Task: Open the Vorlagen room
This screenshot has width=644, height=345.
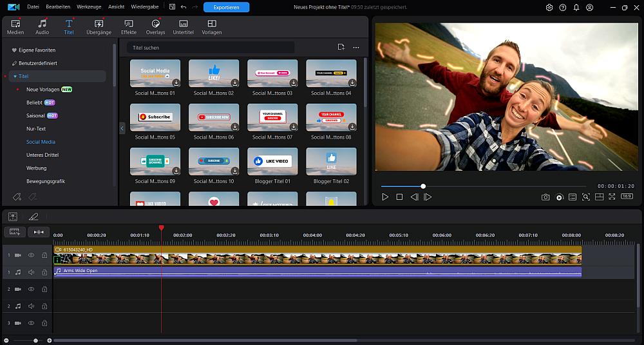Action: pyautogui.click(x=211, y=27)
